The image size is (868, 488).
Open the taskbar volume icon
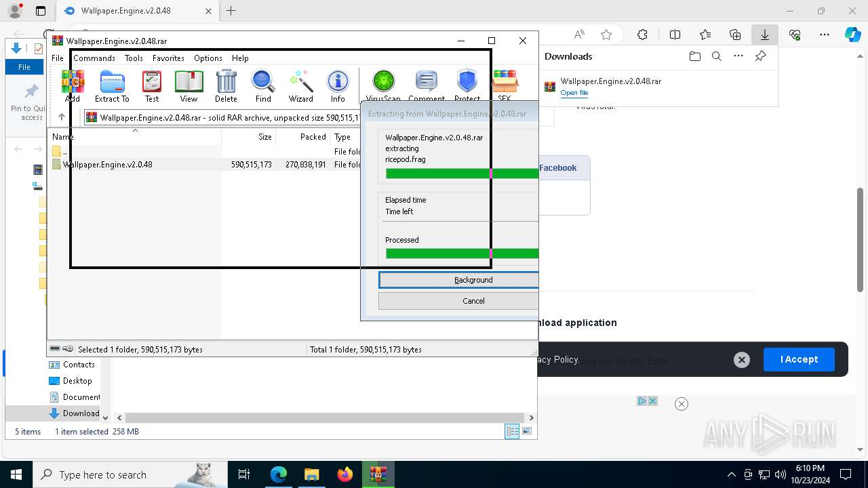tap(780, 474)
